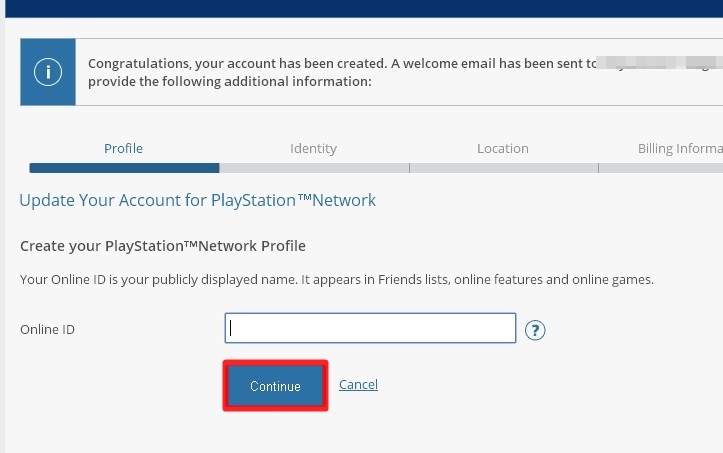Click the 'Create your PlayStation™Network Profile' subheading
The width and height of the screenshot is (723, 453).
163,246
